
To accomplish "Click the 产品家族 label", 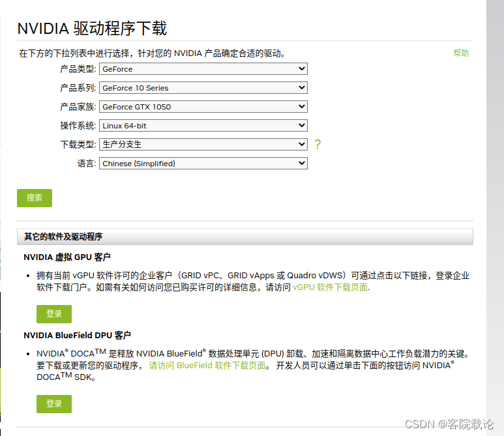I will click(x=78, y=107).
